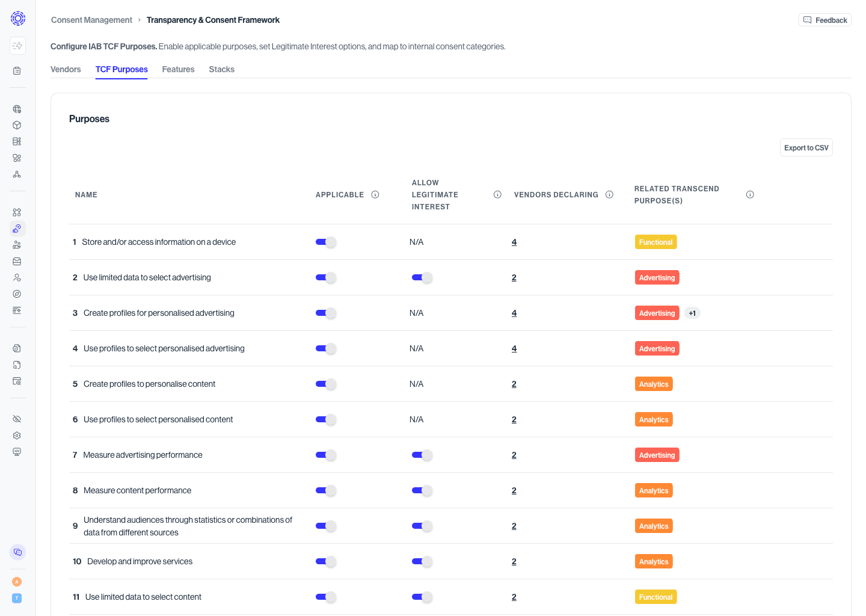Click 'Create profiles to personalise content' row name
Viewport: 866px width, 616px height.
click(x=149, y=384)
